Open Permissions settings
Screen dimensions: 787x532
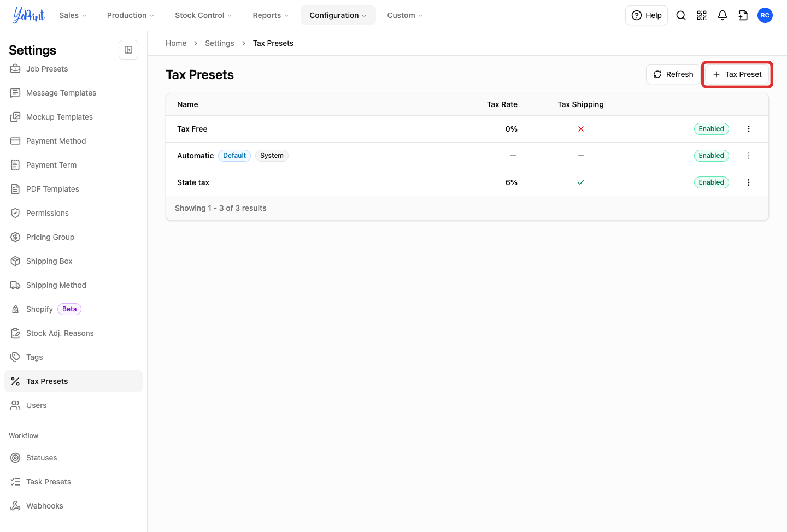coord(73,213)
